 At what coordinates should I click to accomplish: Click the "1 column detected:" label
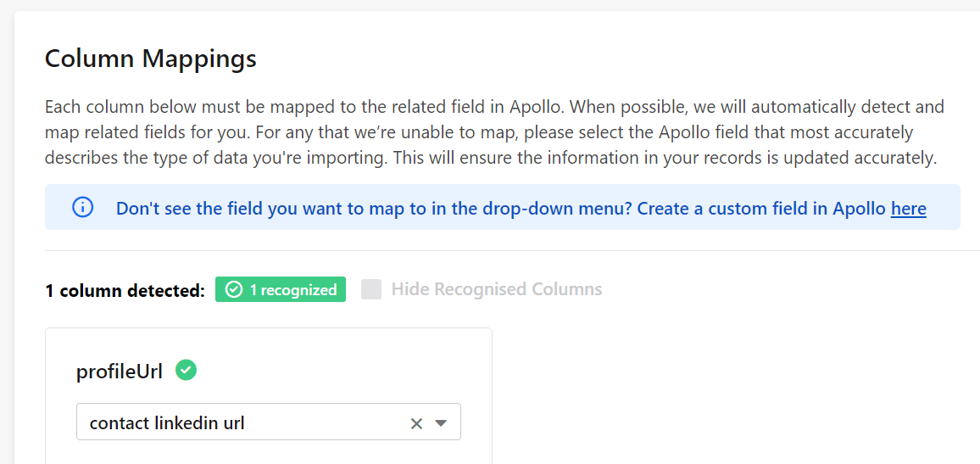125,290
